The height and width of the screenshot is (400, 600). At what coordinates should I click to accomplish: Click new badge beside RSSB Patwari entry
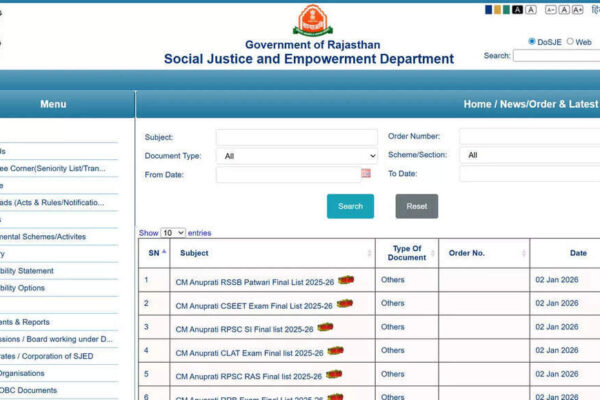click(346, 280)
